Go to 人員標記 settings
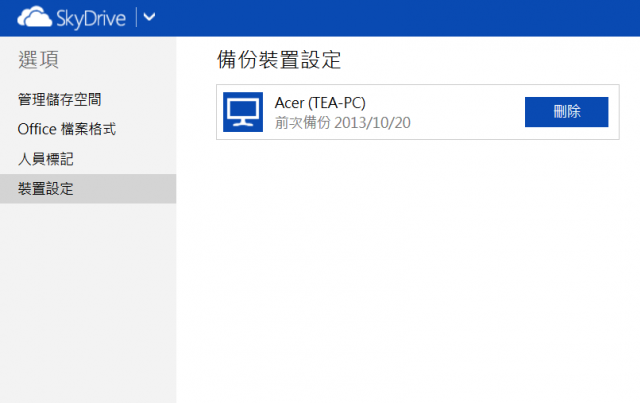The image size is (640, 403). (x=46, y=159)
